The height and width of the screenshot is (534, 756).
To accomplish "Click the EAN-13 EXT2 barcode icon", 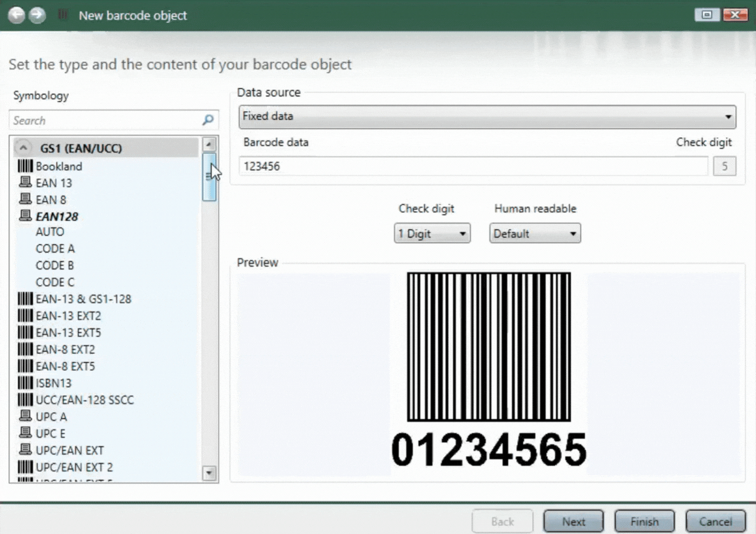I will (x=25, y=316).
